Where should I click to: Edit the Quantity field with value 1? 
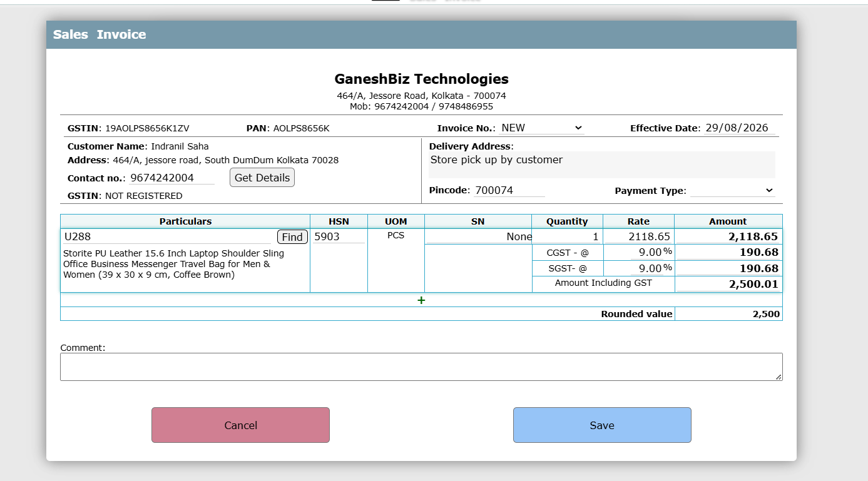567,236
